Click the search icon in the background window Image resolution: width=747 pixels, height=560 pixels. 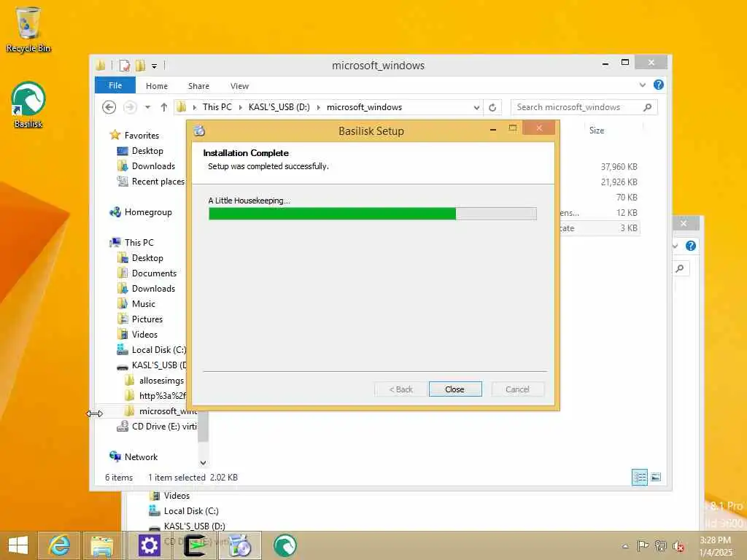[680, 268]
